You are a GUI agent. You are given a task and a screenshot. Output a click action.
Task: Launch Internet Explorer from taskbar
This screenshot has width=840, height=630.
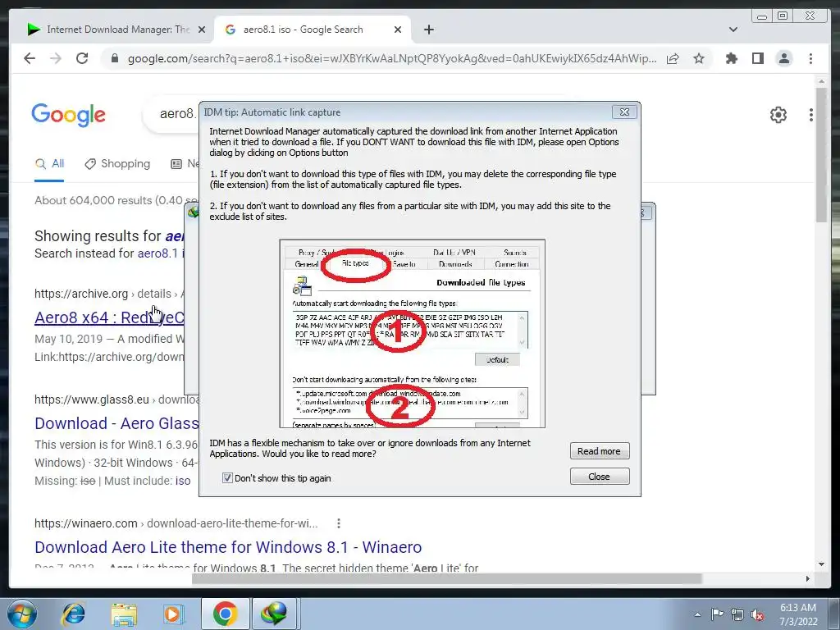(x=73, y=614)
